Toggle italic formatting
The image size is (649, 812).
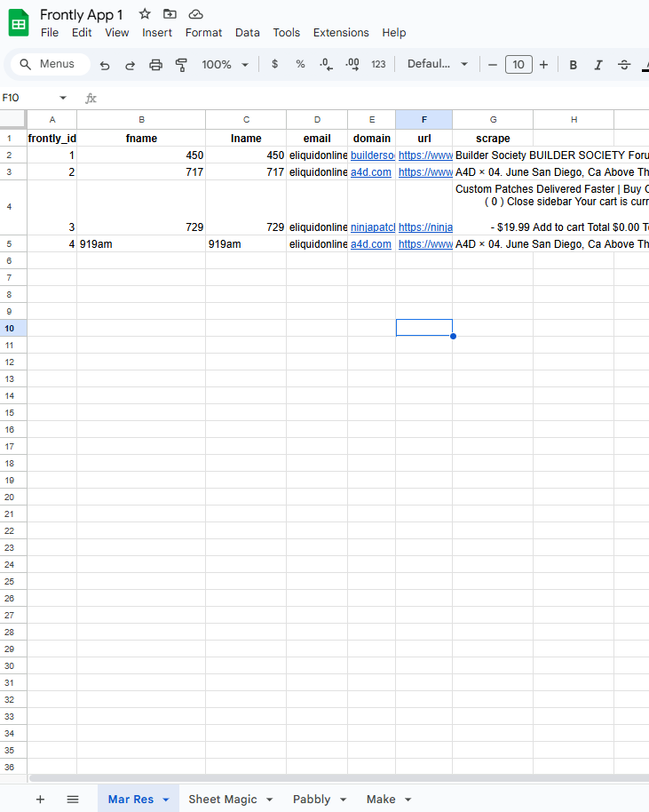pyautogui.click(x=598, y=65)
